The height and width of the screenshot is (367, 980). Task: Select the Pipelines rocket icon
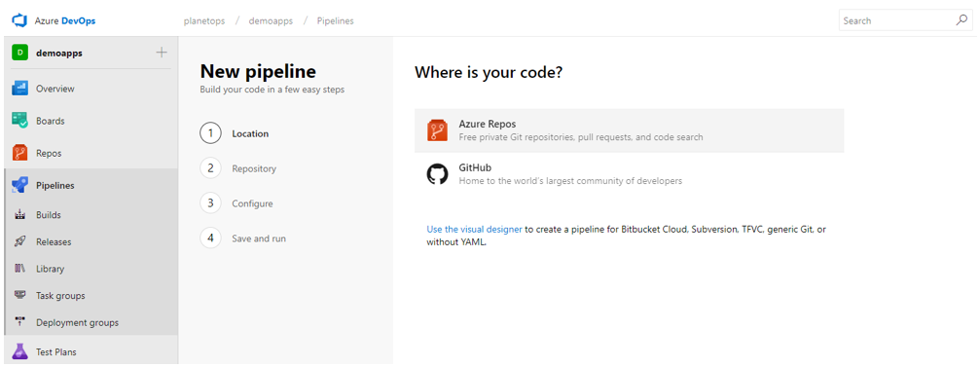(20, 186)
